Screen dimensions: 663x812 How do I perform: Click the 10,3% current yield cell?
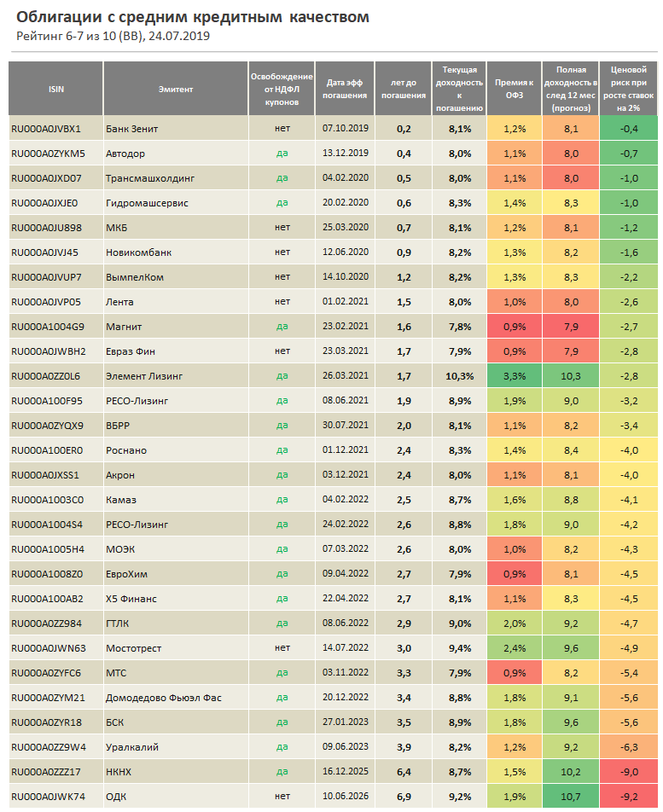coord(459,376)
